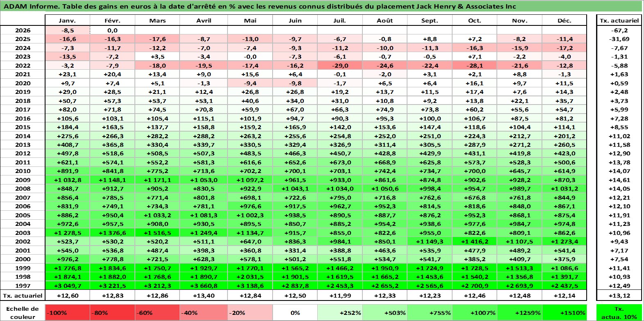
Task: Click +12,60 actuarial rate for Janv.
Action: [x=67, y=296]
